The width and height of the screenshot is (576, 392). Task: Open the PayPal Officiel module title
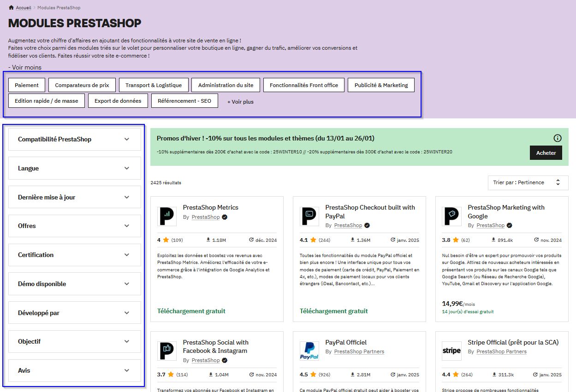click(346, 342)
